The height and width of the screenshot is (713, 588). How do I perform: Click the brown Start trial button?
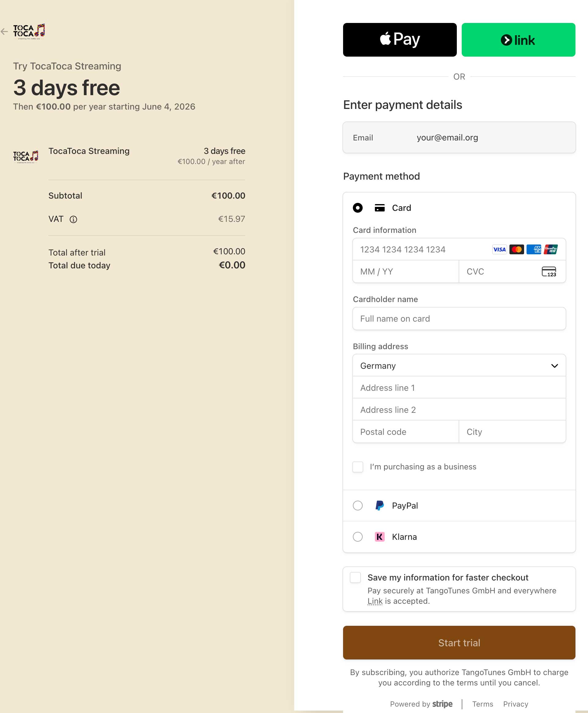coord(459,643)
